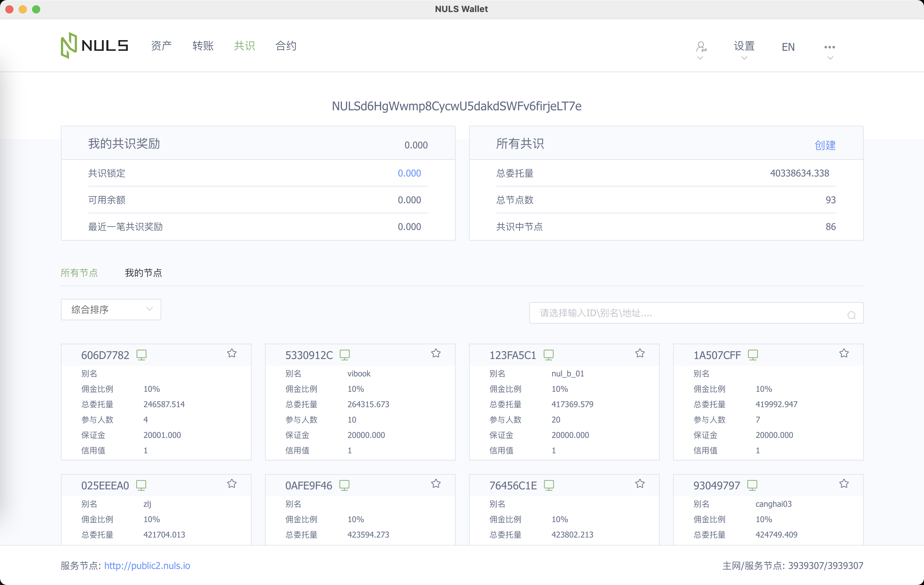Favorite the zlj node 025EEEA0
The height and width of the screenshot is (585, 924).
[232, 483]
